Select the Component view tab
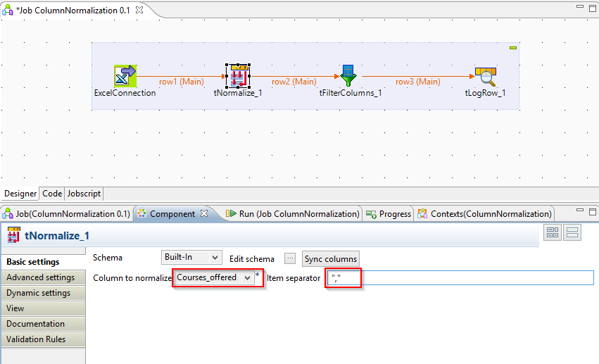599x364 pixels. [x=172, y=214]
